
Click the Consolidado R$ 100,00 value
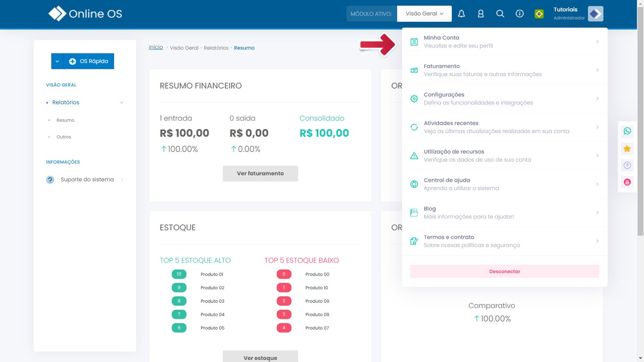pos(324,133)
